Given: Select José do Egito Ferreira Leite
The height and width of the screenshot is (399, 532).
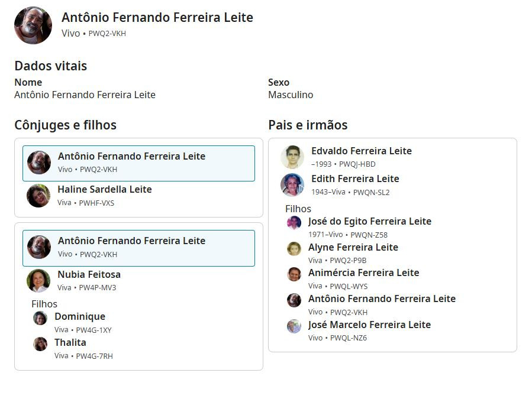Looking at the screenshot, I should point(370,222).
